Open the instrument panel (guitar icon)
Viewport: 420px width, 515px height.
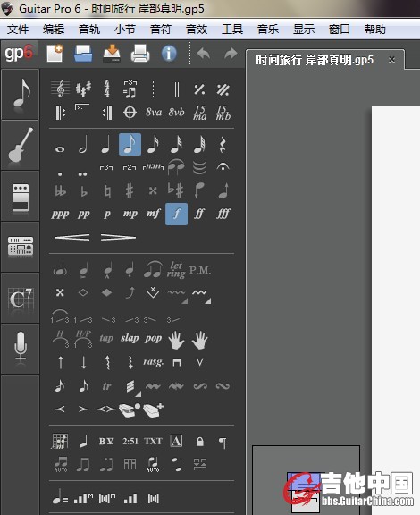coord(21,146)
